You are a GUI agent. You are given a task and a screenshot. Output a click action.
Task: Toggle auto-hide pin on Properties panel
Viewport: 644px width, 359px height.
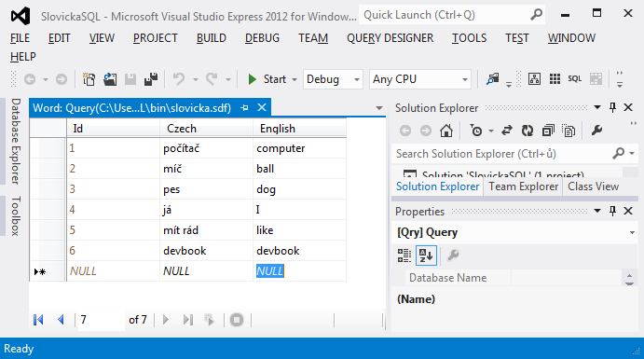(612, 211)
